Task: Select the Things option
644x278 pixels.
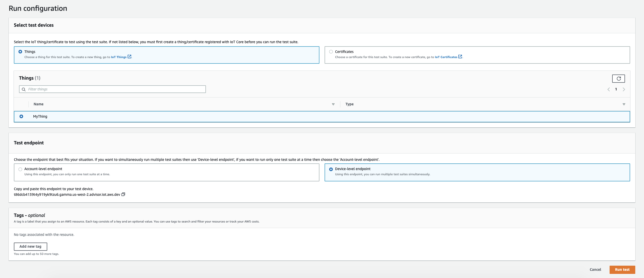Action: [x=20, y=51]
